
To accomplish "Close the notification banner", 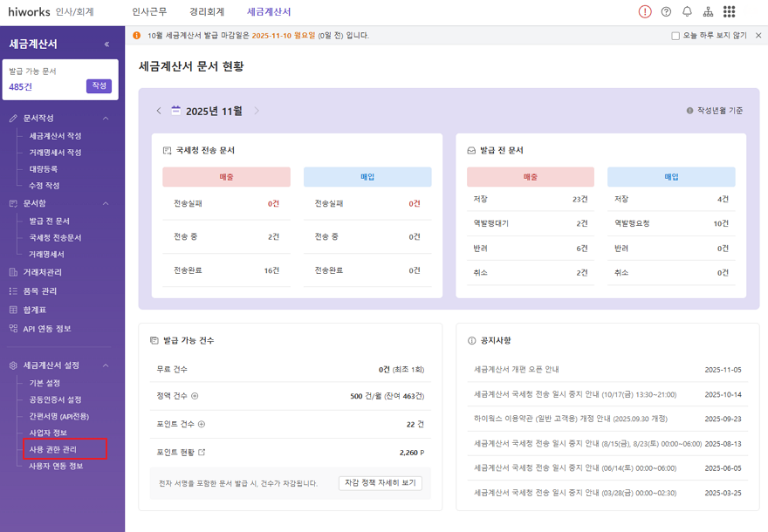I will click(758, 36).
